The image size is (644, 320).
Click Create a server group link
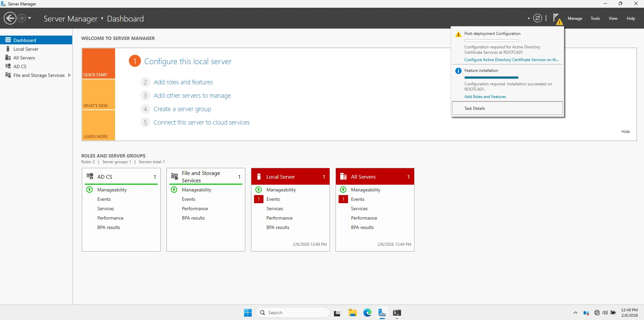pyautogui.click(x=182, y=109)
